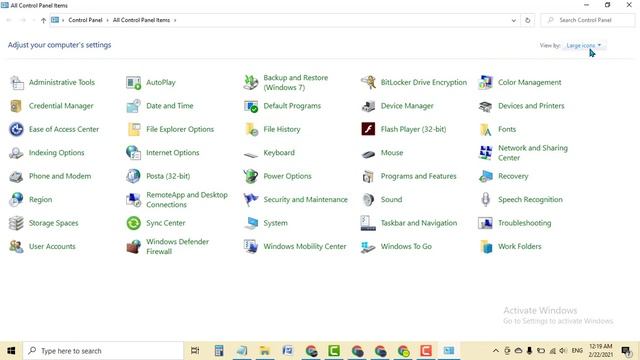Open the Ease of Access Center icon
This screenshot has width=640, height=360.
(x=16, y=129)
